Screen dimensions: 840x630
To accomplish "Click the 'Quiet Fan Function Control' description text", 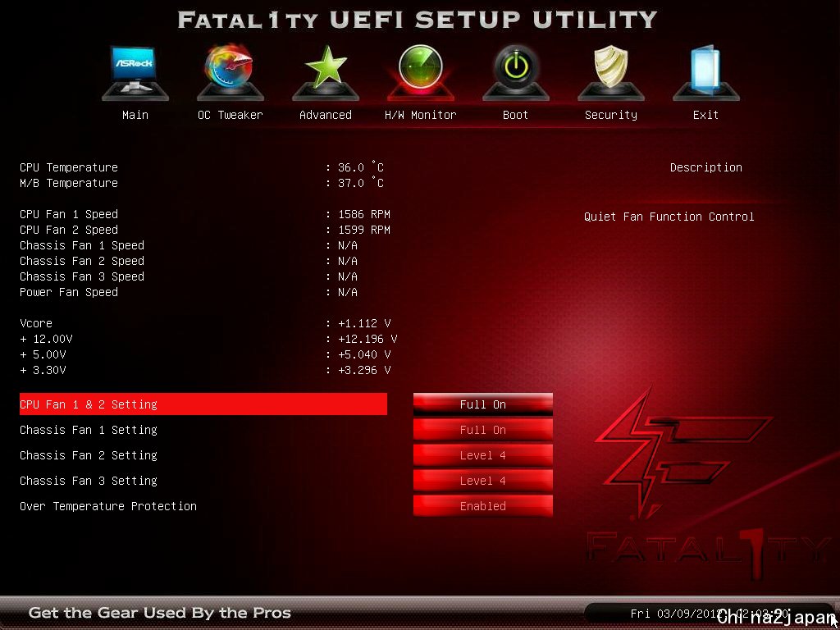I will tap(669, 217).
